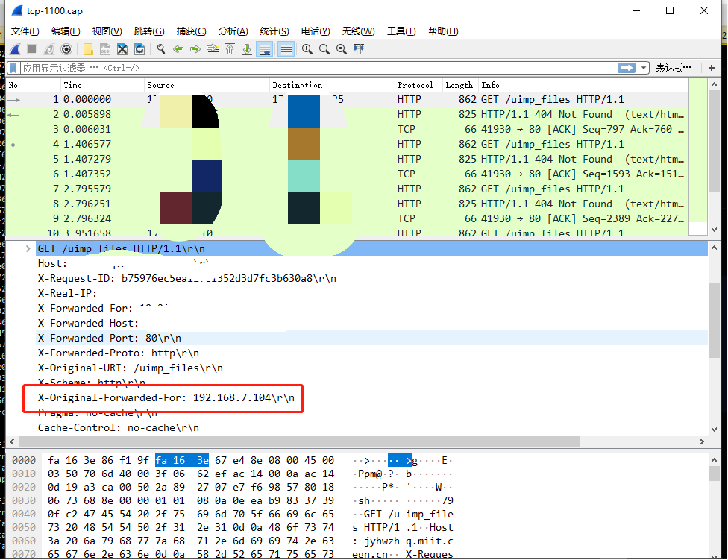
Task: Open capture options gear icon
Action: point(66,49)
